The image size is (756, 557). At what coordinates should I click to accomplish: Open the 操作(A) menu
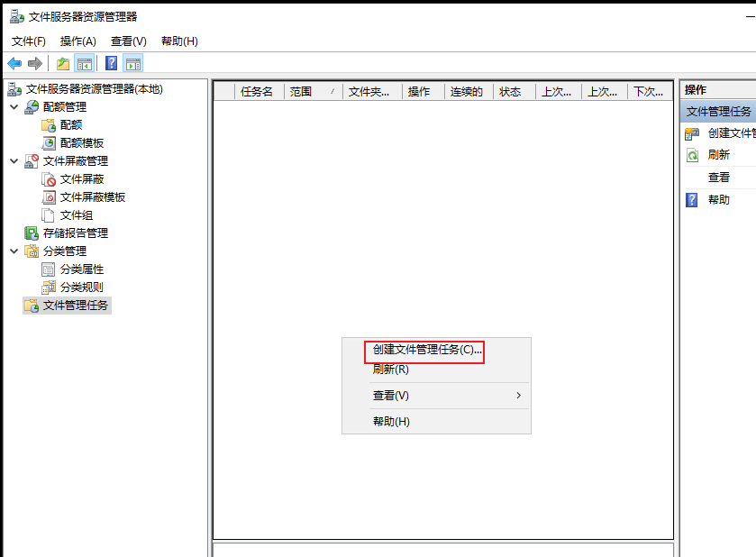tap(78, 41)
